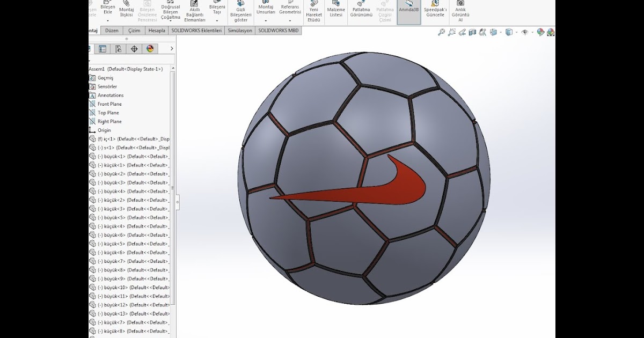Switch to the Çizim tab
Screen dimensions: 644x338
pyautogui.click(x=134, y=31)
